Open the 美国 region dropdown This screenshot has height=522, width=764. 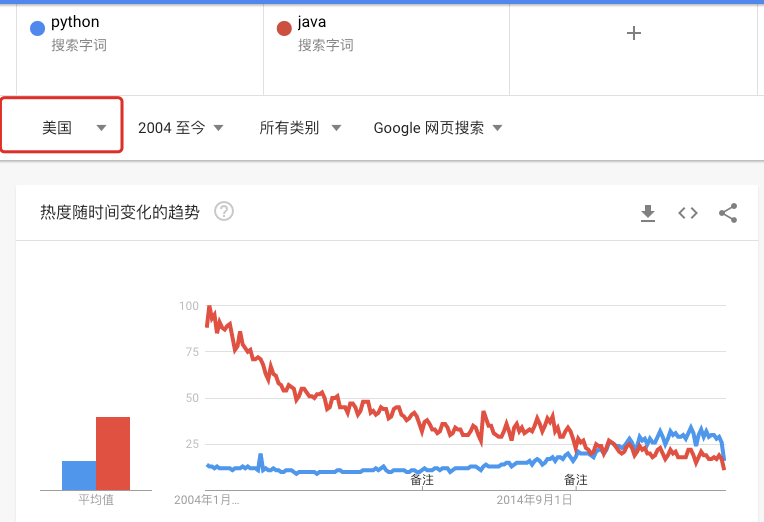[61, 125]
